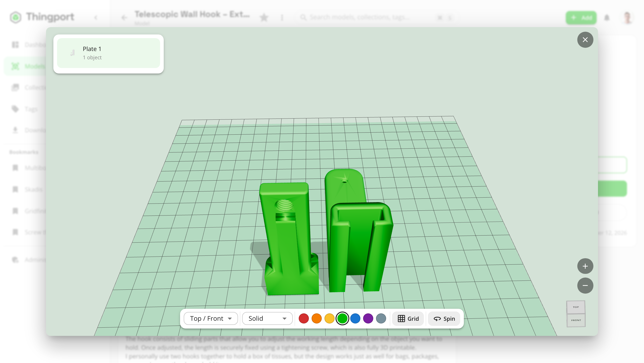Viewport: 644px width, 363px height.
Task: Collapse the sidebar with chevron
Action: [x=96, y=17]
